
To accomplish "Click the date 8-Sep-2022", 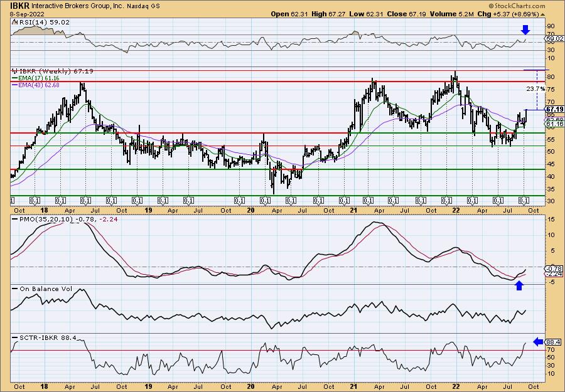I will coord(26,14).
